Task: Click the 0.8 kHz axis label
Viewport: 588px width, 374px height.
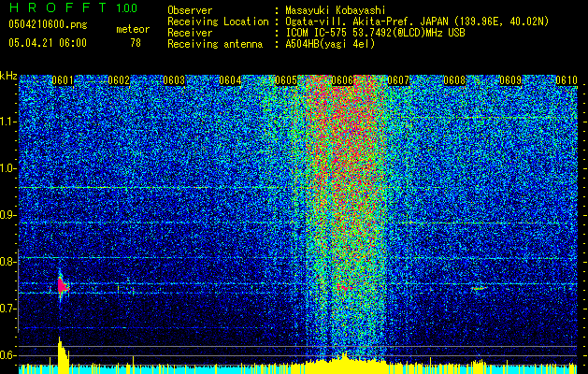Action: coord(7,262)
